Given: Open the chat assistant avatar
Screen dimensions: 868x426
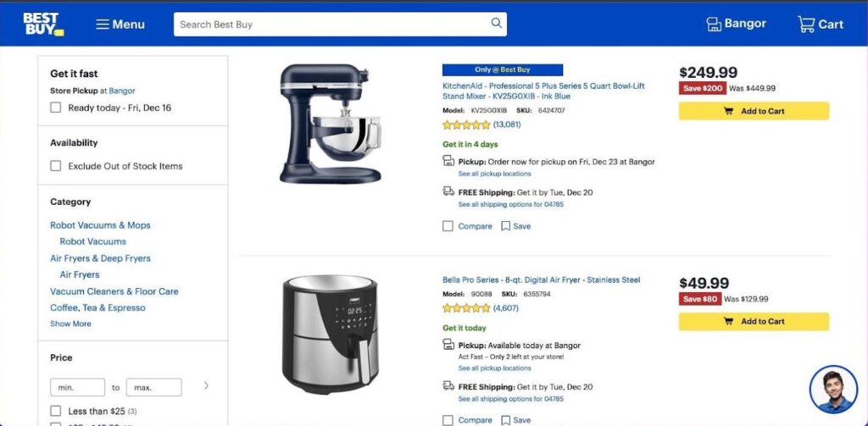Looking at the screenshot, I should (833, 389).
